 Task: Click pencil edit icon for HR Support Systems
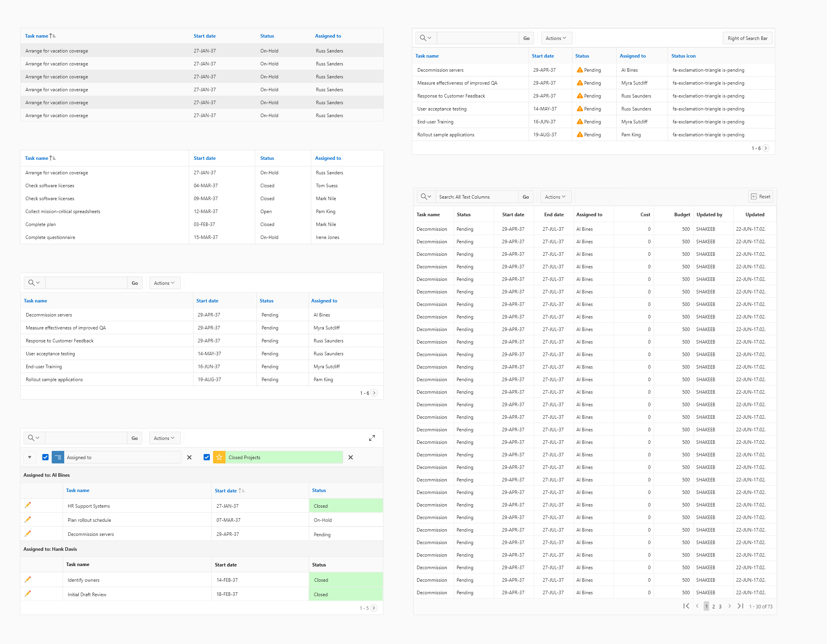(28, 505)
